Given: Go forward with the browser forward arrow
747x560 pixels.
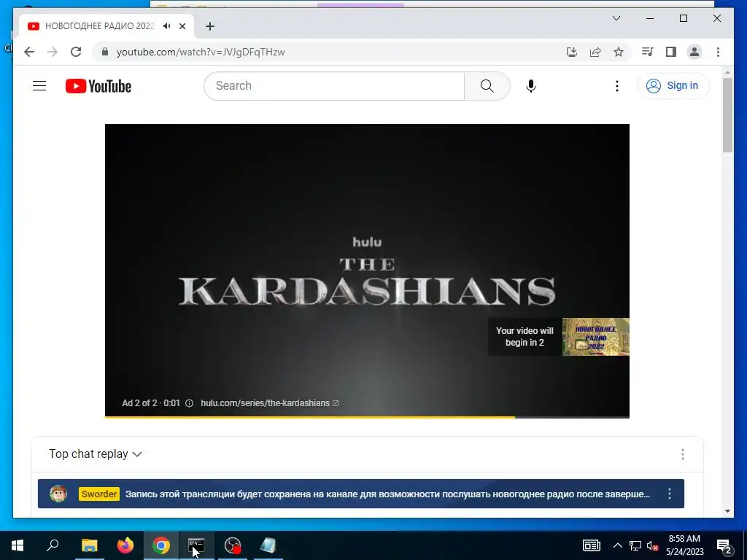Looking at the screenshot, I should click(53, 52).
